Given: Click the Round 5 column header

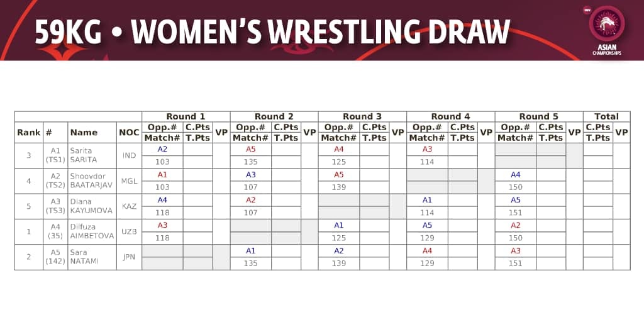Looking at the screenshot, I should pyautogui.click(x=538, y=116).
